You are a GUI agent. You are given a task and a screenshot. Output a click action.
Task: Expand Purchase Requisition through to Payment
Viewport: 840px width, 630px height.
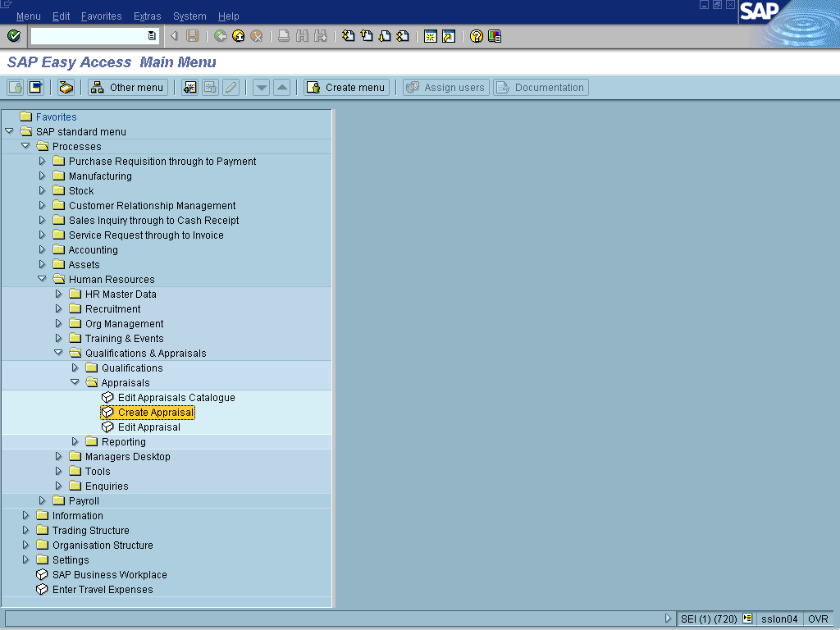point(43,161)
